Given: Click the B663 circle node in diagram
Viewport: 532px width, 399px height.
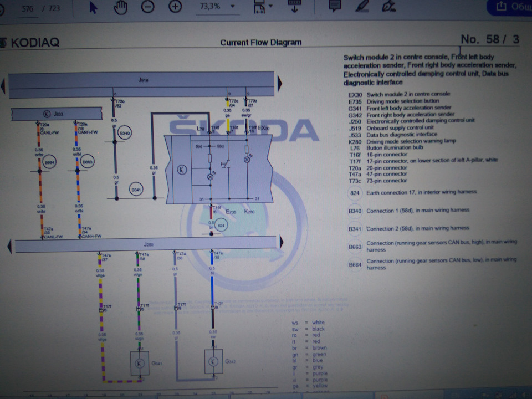Looking at the screenshot, I should pyautogui.click(x=88, y=161).
